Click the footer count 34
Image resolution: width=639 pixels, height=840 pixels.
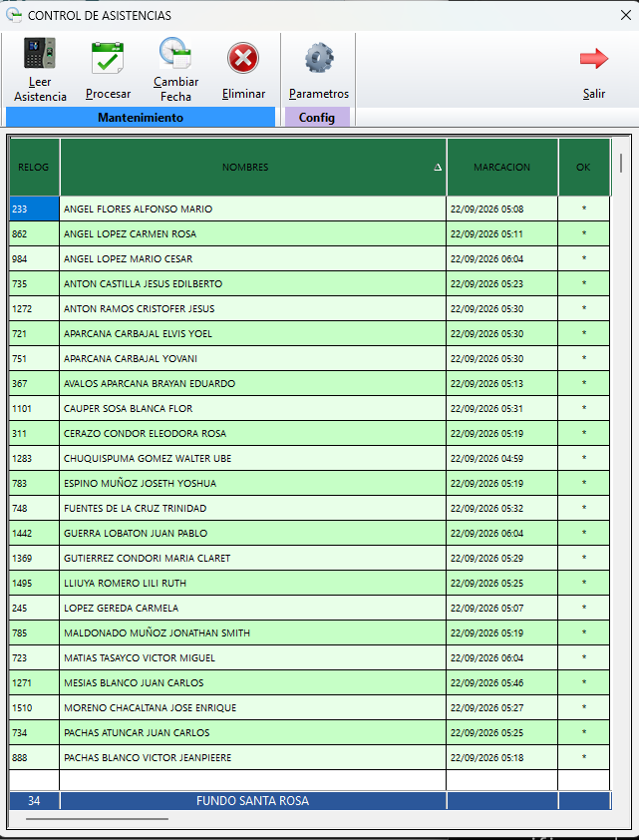[34, 801]
